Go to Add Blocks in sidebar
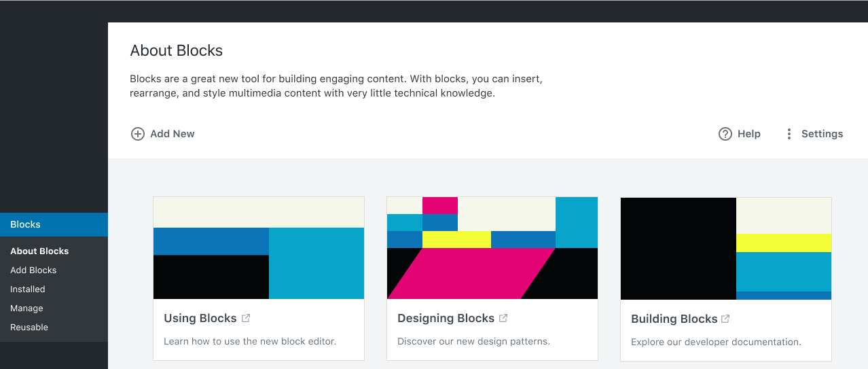This screenshot has height=369, width=868. [33, 270]
